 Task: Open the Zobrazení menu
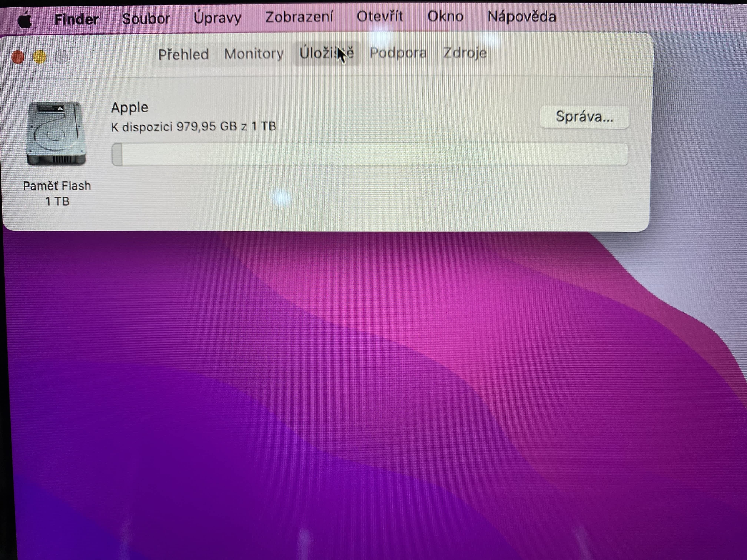pyautogui.click(x=299, y=17)
